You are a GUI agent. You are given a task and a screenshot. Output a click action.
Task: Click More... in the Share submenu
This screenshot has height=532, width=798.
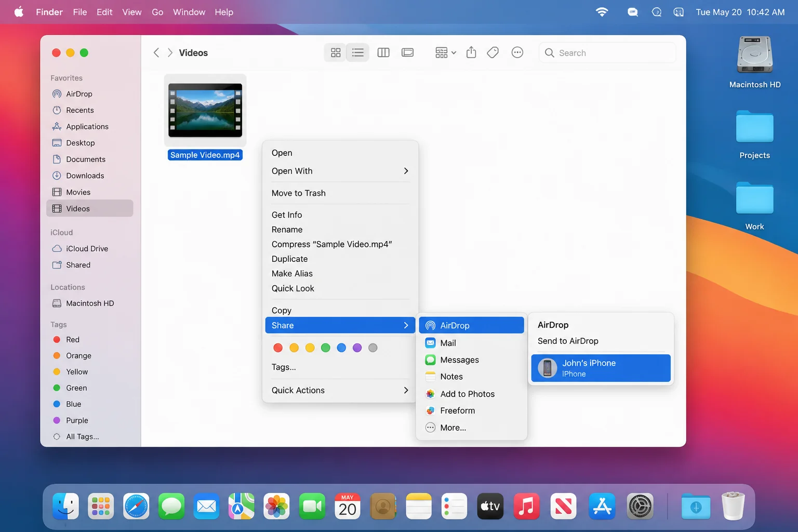(471, 428)
